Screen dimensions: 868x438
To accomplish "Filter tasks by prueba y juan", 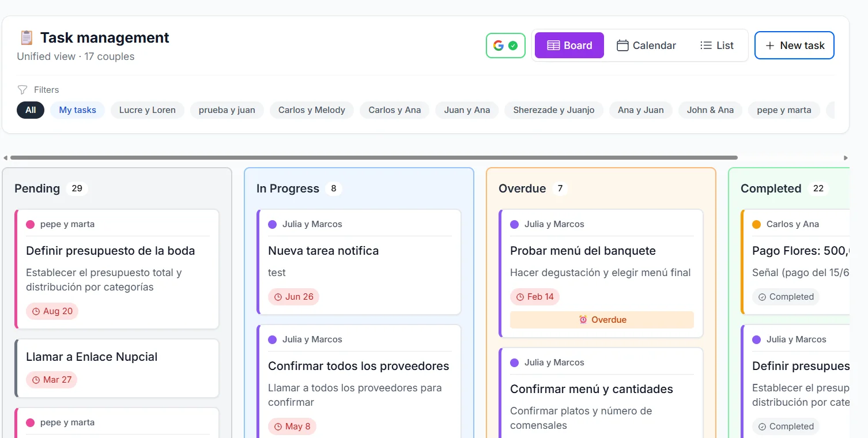I will coord(227,110).
